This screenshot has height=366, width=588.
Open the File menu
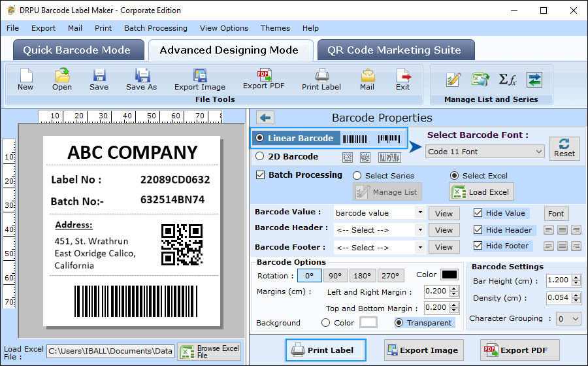tap(12, 28)
